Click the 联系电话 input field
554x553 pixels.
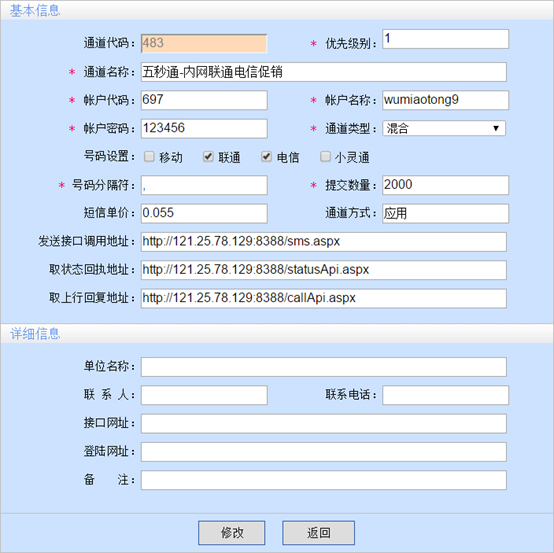click(446, 395)
